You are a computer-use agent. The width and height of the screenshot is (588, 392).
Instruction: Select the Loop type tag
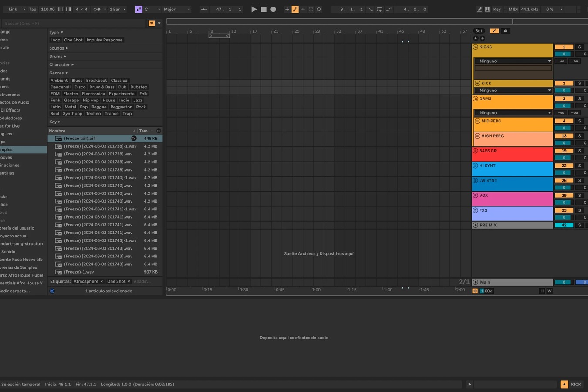click(x=55, y=40)
